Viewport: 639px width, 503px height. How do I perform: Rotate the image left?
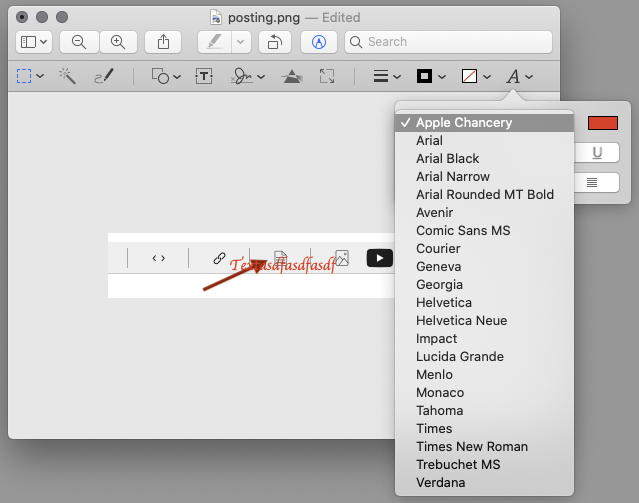point(275,42)
